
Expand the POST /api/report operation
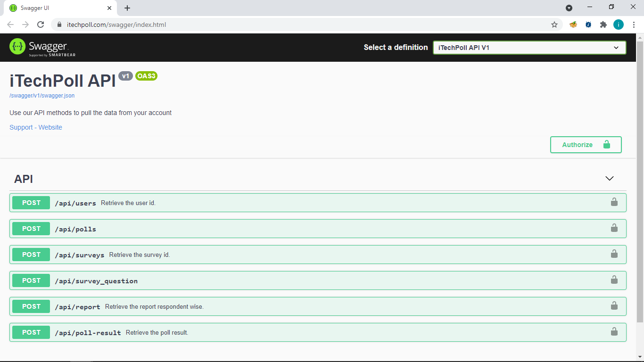[x=318, y=306]
